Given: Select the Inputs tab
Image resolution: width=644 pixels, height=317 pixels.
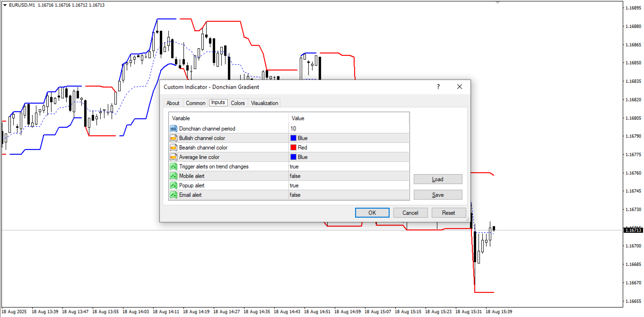Looking at the screenshot, I should (218, 103).
